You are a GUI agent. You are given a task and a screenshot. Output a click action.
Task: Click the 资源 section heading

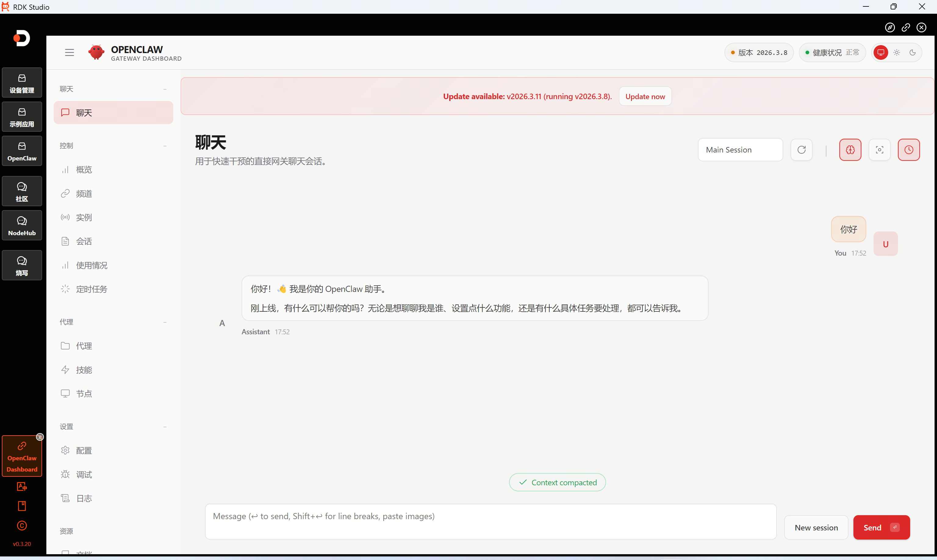[66, 531]
